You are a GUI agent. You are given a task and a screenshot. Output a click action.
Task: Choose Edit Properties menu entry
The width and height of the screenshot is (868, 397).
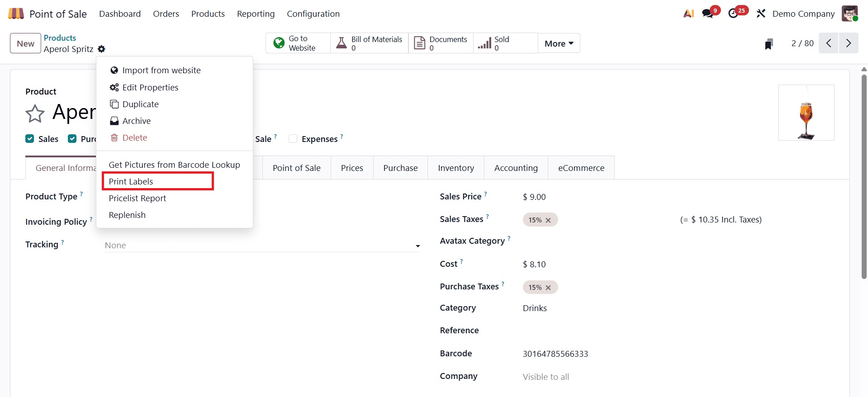click(x=174, y=87)
